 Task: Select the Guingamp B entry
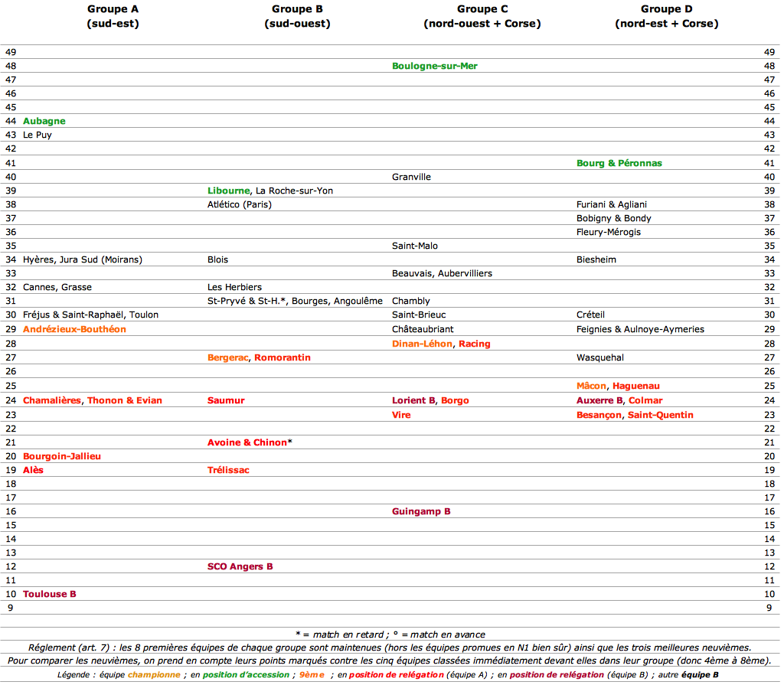click(x=421, y=511)
